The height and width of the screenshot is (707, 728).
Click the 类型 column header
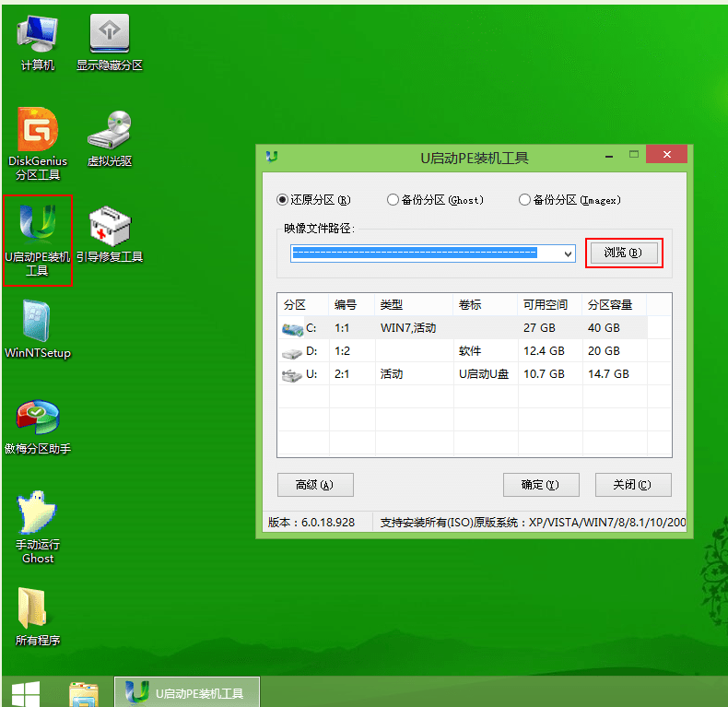point(414,305)
